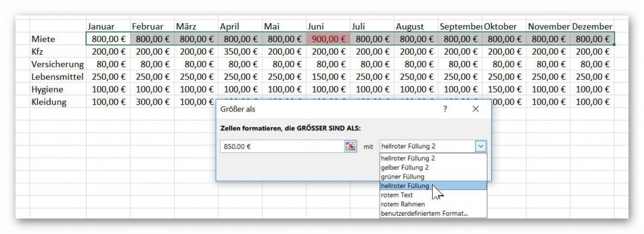Open 'benutzerdefiniertem Format...' option

point(433,213)
